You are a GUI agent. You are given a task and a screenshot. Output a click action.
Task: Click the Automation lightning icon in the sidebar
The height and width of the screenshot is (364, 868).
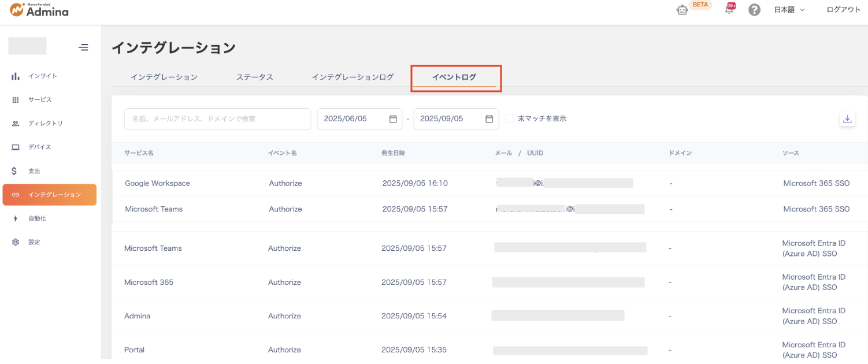click(16, 218)
